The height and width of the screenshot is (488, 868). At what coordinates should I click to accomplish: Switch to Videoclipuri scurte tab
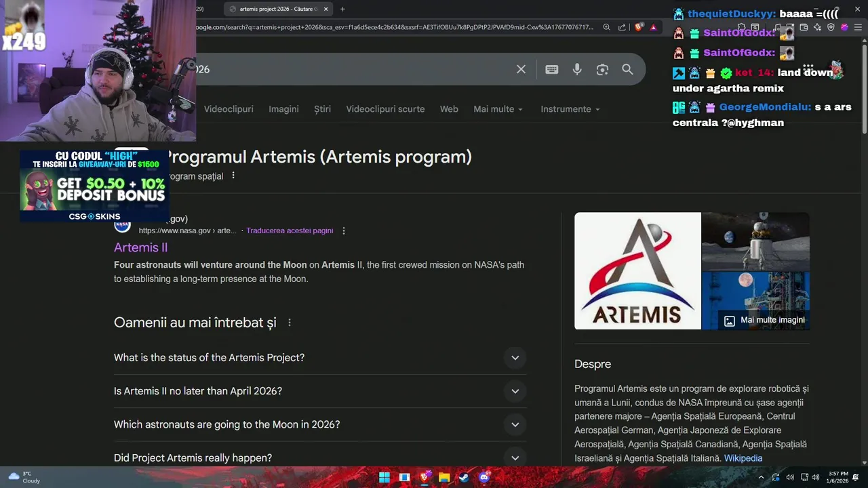(x=385, y=109)
